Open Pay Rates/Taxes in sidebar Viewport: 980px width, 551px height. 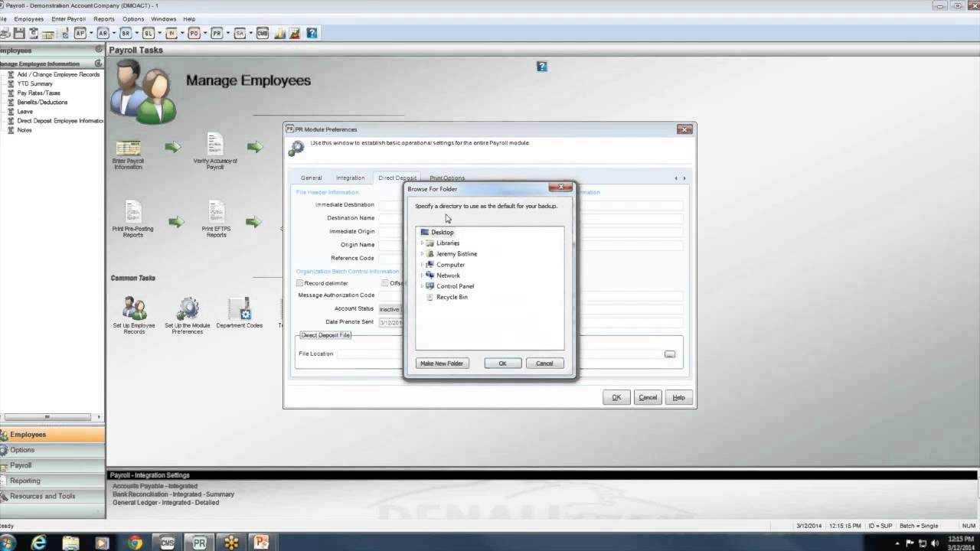point(38,93)
